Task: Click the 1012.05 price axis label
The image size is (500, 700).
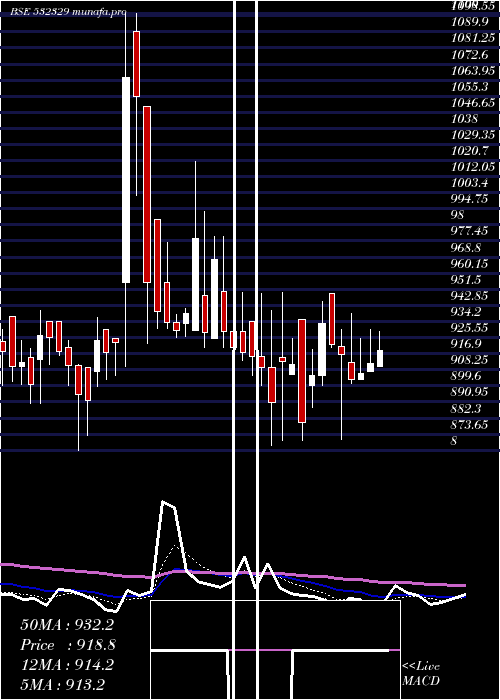Action: point(473,167)
